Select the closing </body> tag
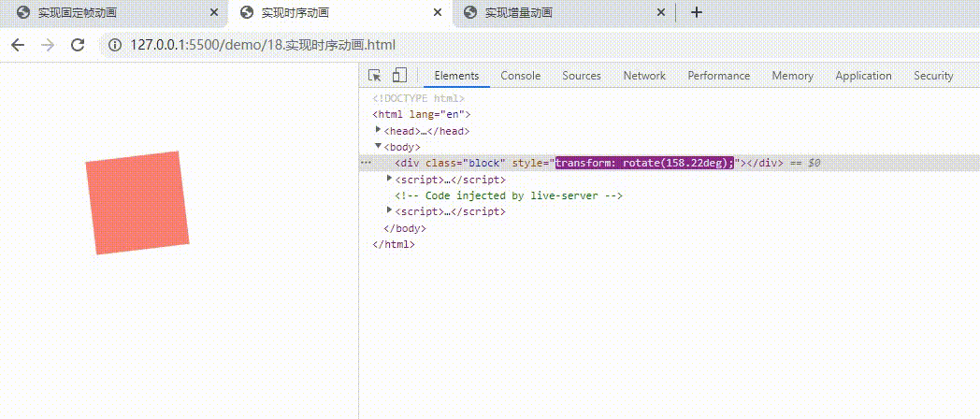The image size is (980, 419). point(405,228)
